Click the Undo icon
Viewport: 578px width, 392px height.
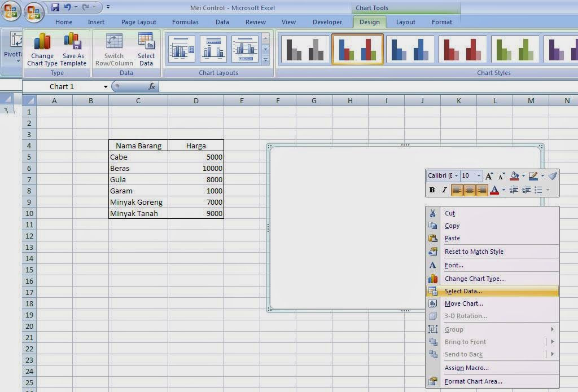point(68,6)
